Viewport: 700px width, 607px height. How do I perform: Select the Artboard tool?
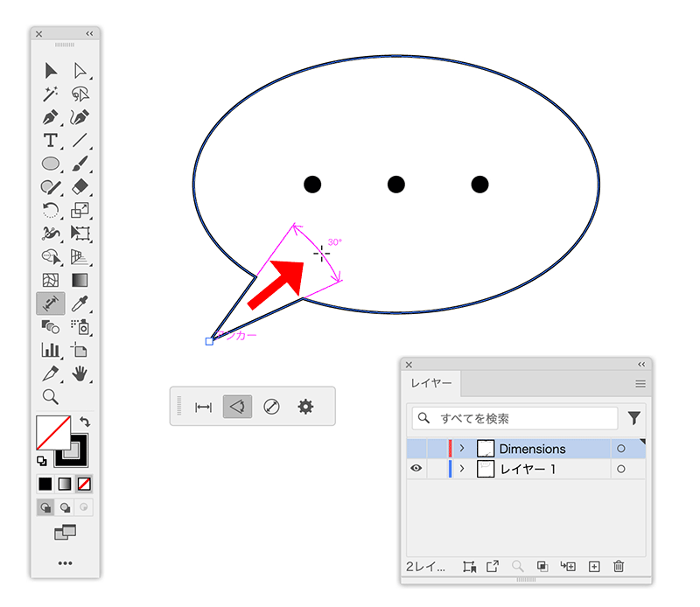click(80, 350)
